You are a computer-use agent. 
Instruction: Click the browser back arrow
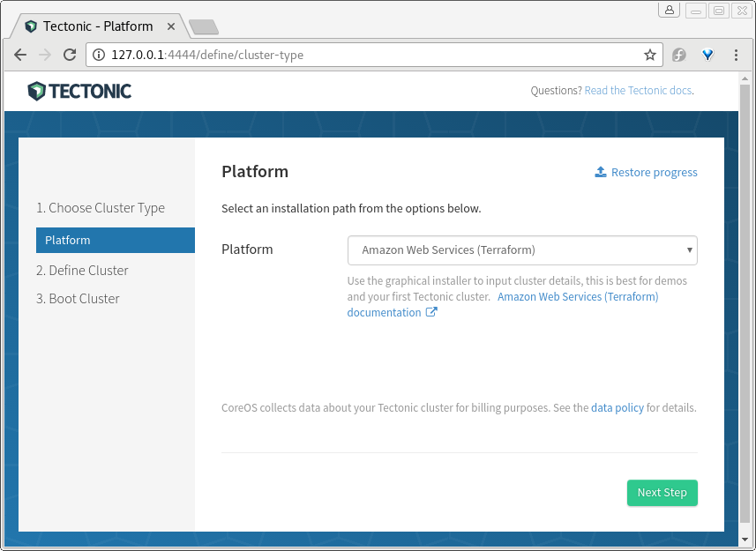[x=19, y=55]
